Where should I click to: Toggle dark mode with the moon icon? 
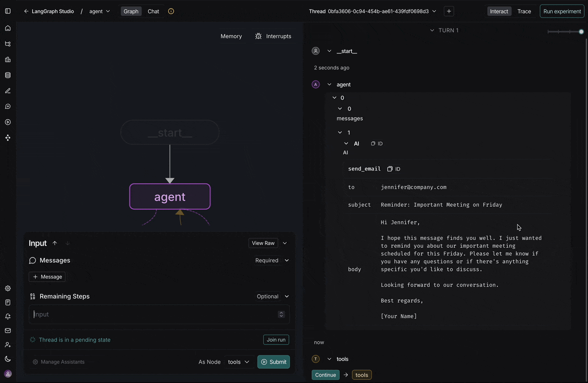pos(7,359)
